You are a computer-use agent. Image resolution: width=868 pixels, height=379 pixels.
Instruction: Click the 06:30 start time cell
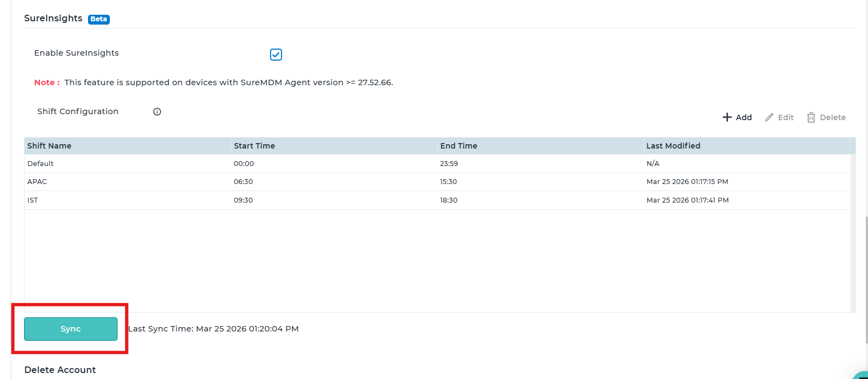(x=243, y=182)
